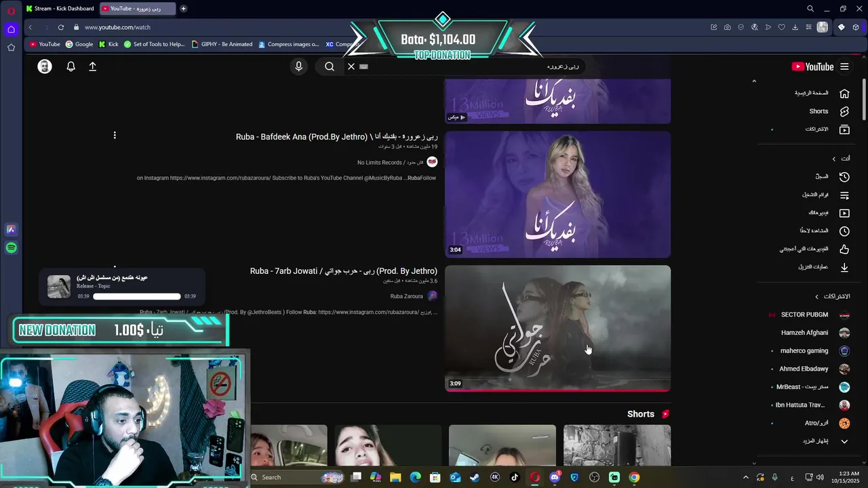The height and width of the screenshot is (488, 868).
Task: Clear the search box with X
Action: click(351, 66)
